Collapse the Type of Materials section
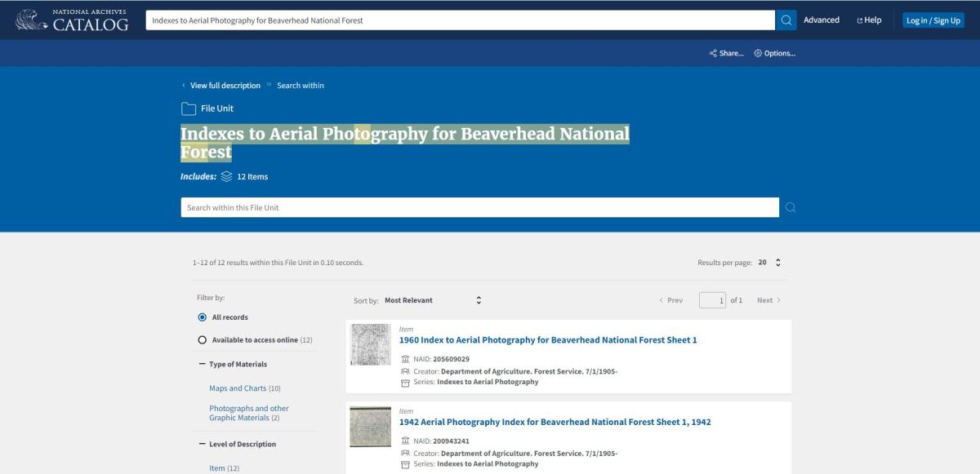This screenshot has height=474, width=980. click(202, 365)
